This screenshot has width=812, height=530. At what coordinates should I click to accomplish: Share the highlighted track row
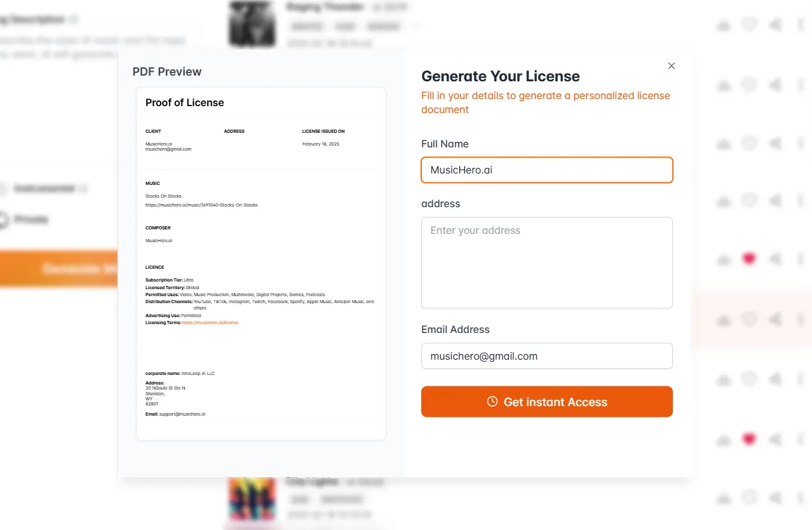(775, 320)
